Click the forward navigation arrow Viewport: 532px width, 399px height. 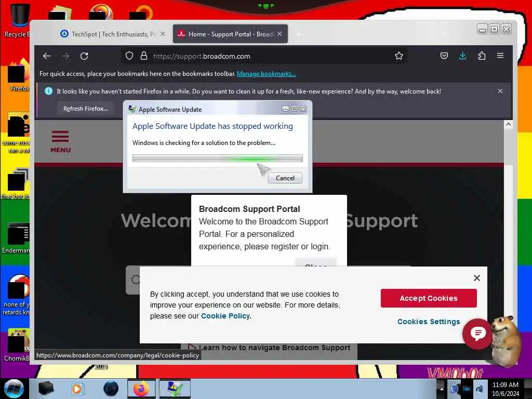click(x=65, y=56)
